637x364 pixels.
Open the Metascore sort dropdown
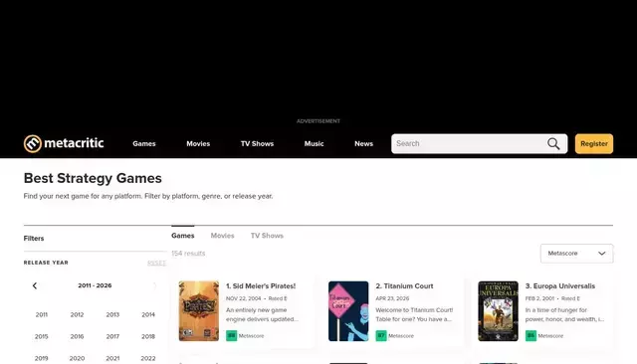576,254
